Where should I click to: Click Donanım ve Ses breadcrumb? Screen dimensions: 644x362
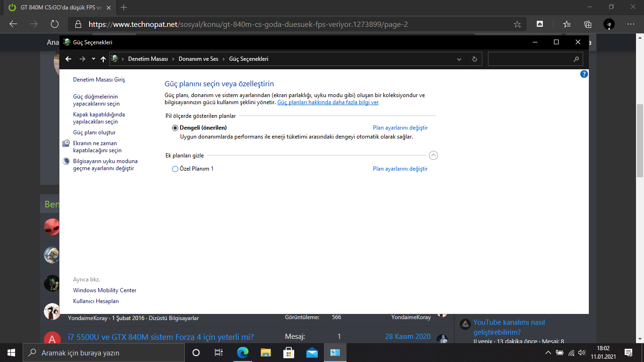tap(198, 59)
